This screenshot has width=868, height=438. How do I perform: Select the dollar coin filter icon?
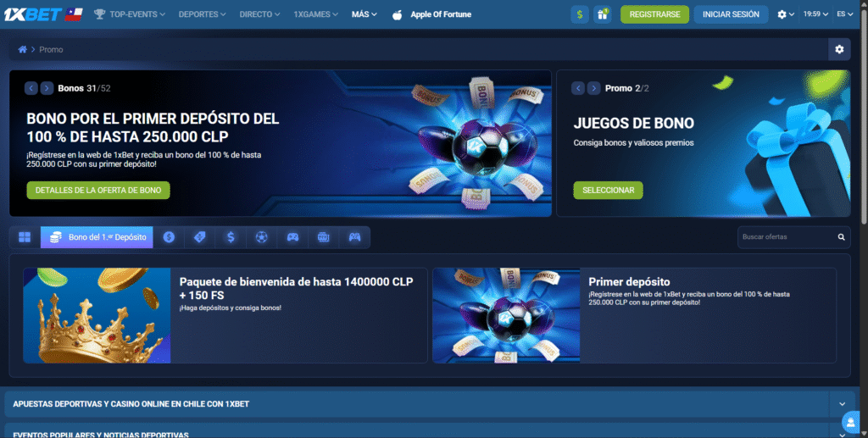[x=169, y=237]
